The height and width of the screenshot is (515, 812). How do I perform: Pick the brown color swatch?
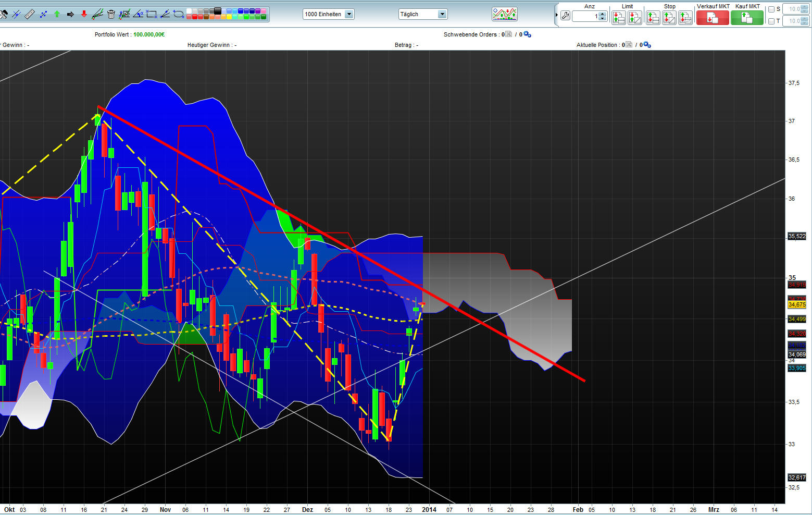point(206,17)
